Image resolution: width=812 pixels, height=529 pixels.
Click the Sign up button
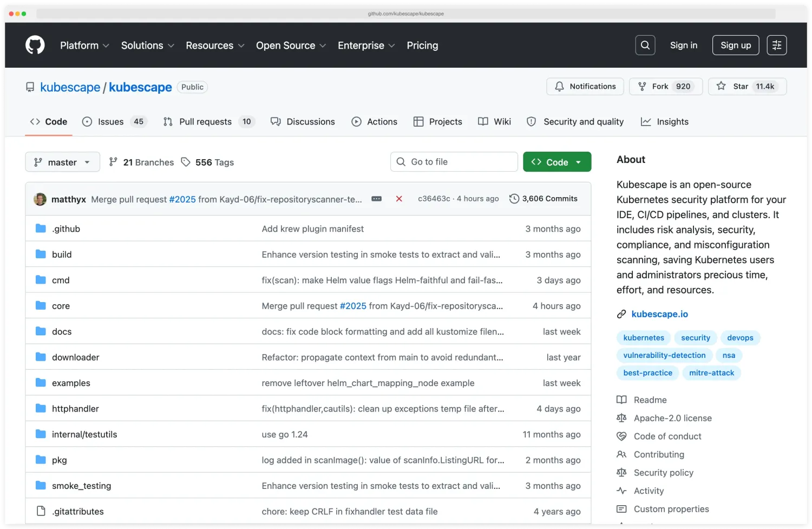coord(736,45)
